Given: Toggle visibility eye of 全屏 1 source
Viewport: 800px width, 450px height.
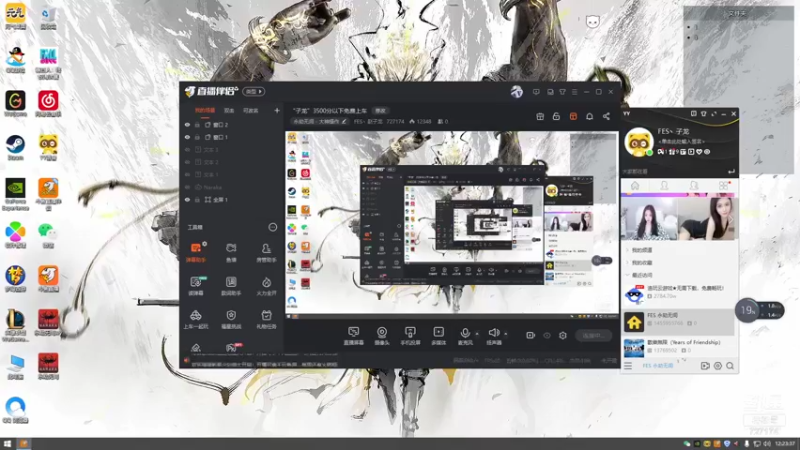Looking at the screenshot, I should click(x=187, y=199).
